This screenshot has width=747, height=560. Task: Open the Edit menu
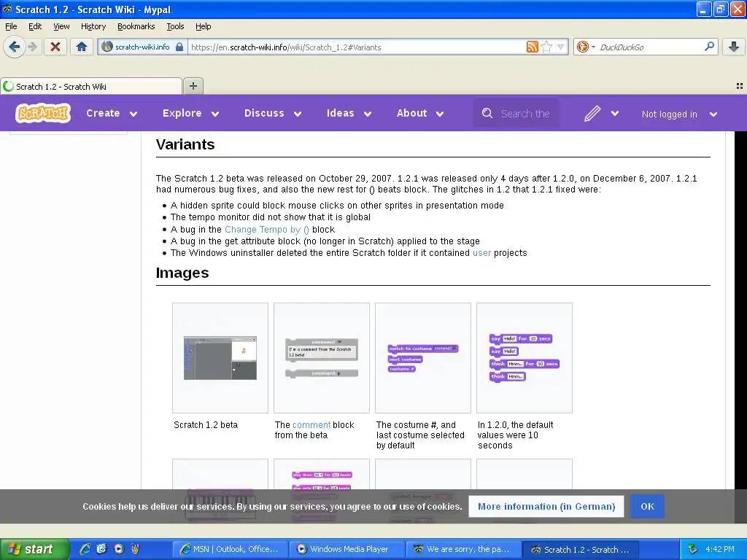(x=35, y=26)
